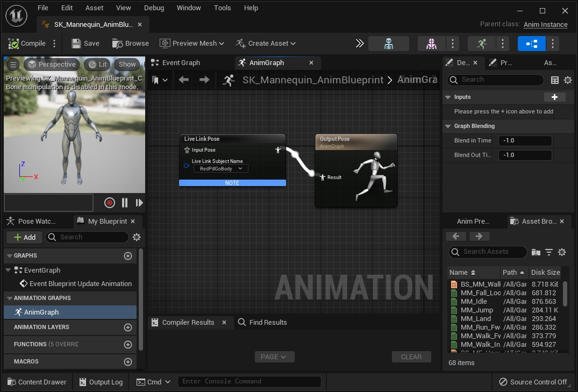Open the Live Link Subject Name dropdown

coord(220,169)
